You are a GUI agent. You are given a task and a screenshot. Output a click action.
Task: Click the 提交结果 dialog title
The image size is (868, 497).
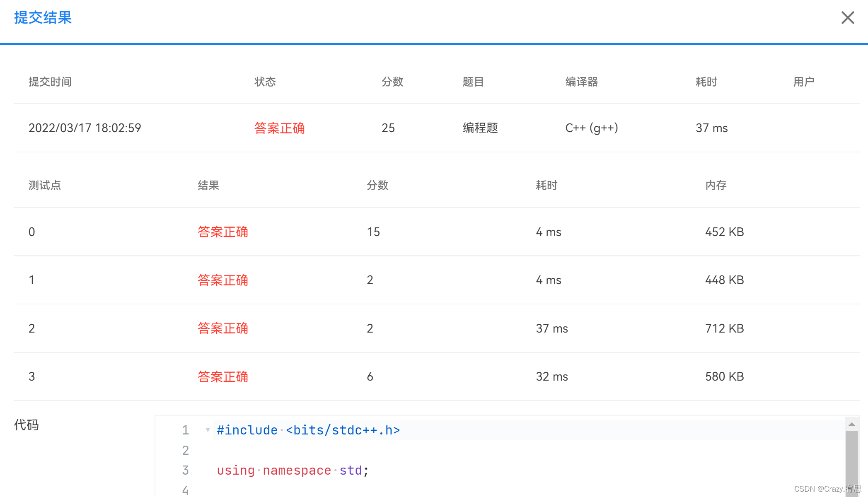coord(42,18)
